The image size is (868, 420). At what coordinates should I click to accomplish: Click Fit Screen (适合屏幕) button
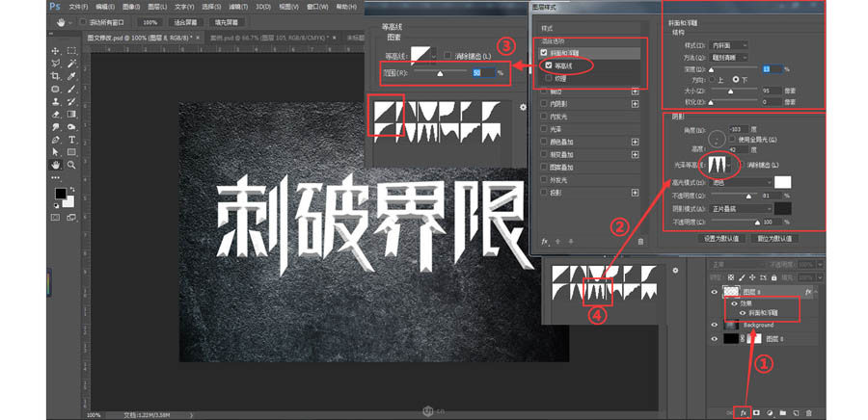pos(185,23)
